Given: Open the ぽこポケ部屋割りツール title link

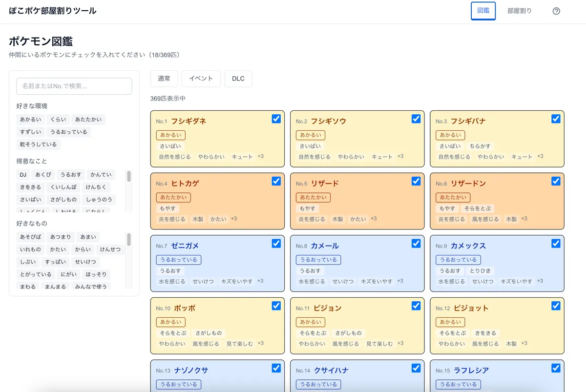Looking at the screenshot, I should click(53, 11).
